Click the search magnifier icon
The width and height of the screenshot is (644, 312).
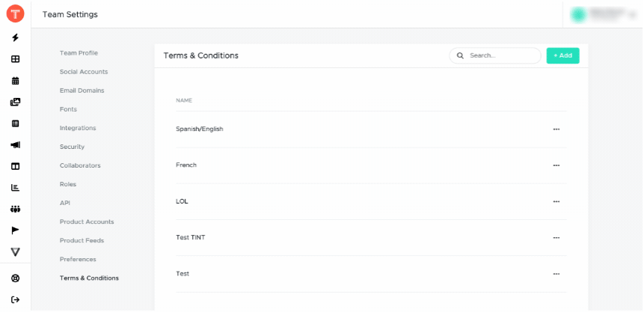461,55
